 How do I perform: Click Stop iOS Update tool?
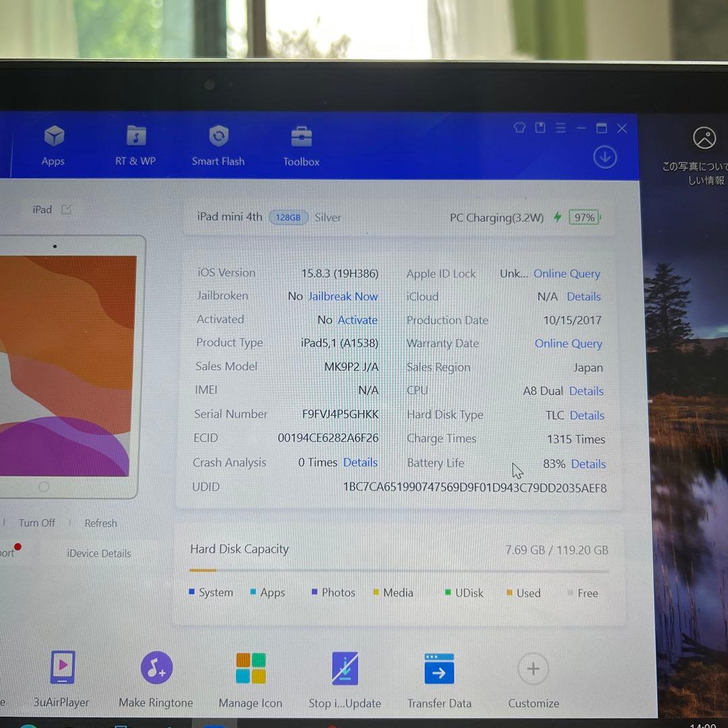(345, 679)
